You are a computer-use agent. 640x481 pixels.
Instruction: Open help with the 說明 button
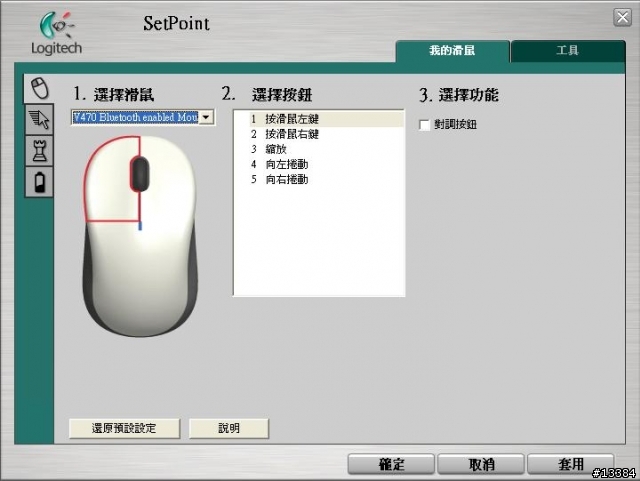(229, 428)
